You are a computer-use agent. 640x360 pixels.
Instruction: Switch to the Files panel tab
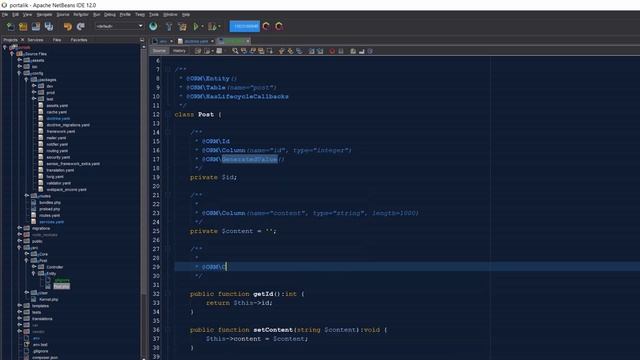pos(57,40)
